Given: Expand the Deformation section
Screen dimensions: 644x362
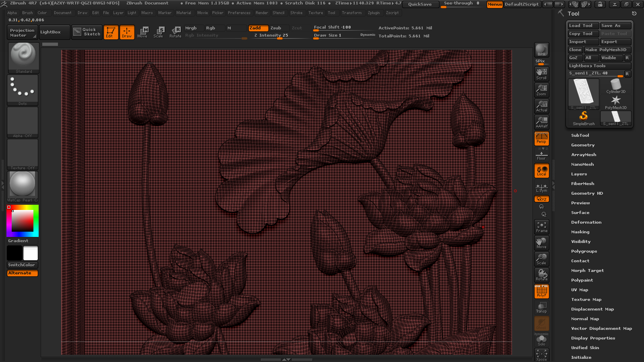Looking at the screenshot, I should click(586, 222).
